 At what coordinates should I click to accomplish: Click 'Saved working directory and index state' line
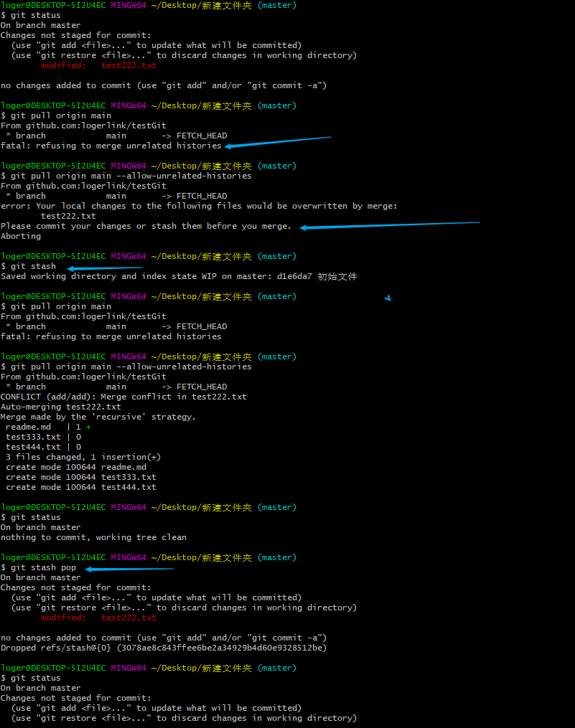pyautogui.click(x=179, y=276)
